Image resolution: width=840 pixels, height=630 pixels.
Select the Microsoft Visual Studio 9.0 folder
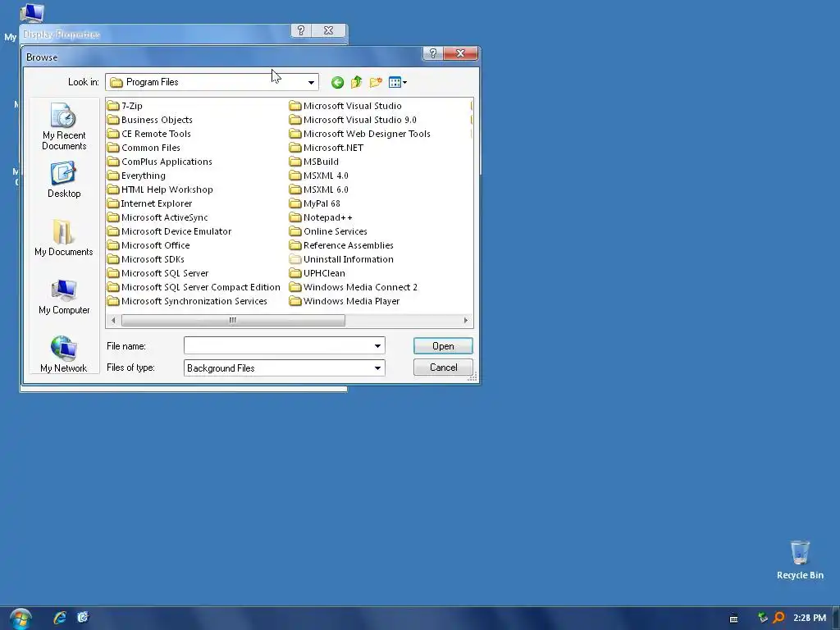353,120
